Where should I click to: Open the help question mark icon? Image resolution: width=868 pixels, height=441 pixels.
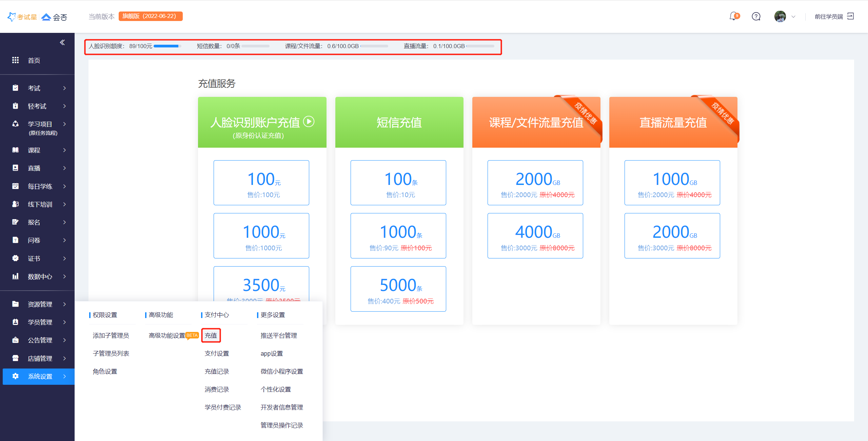pyautogui.click(x=756, y=16)
